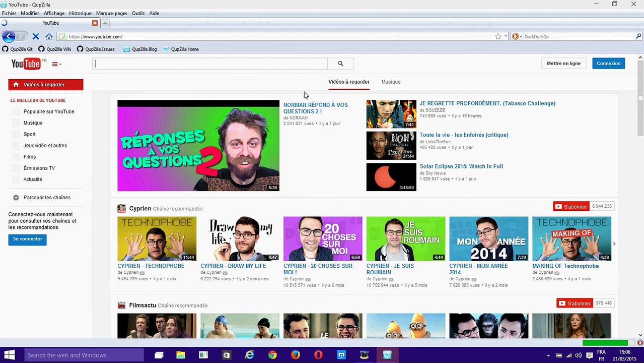Open the Marque-pages menu
644x363 pixels.
(112, 13)
